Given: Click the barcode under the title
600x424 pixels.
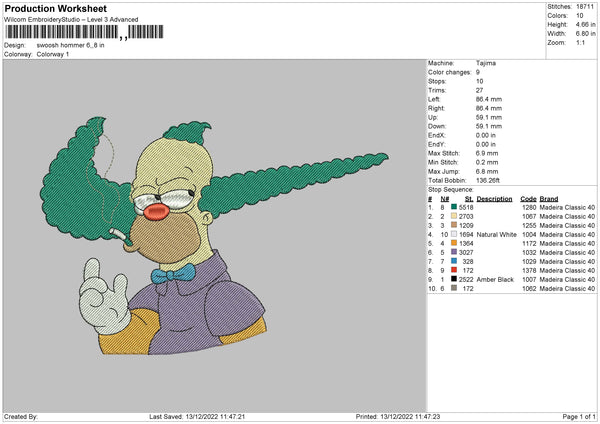Looking at the screenshot, I should coord(84,32).
